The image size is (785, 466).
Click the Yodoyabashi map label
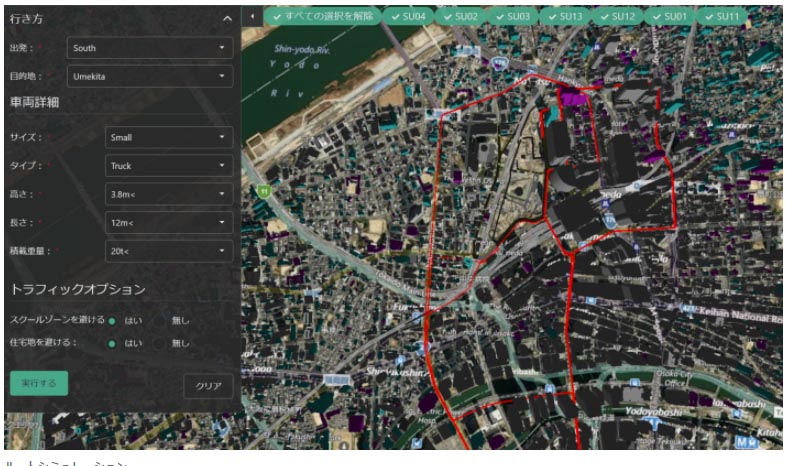(653, 411)
